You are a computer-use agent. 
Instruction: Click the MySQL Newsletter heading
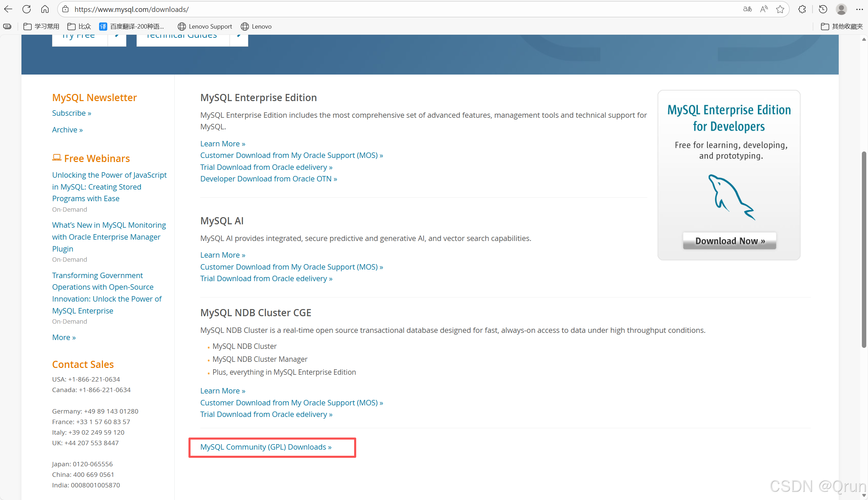pos(94,98)
